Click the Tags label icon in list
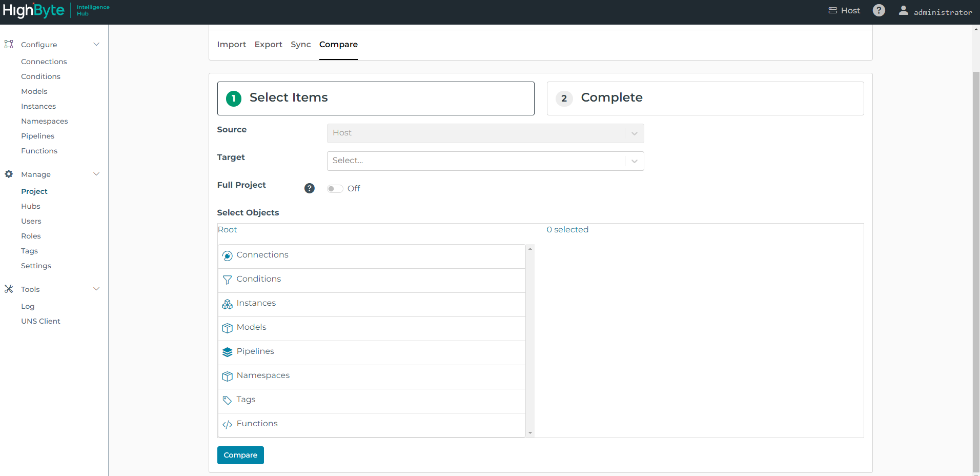Image resolution: width=980 pixels, height=476 pixels. (x=228, y=401)
